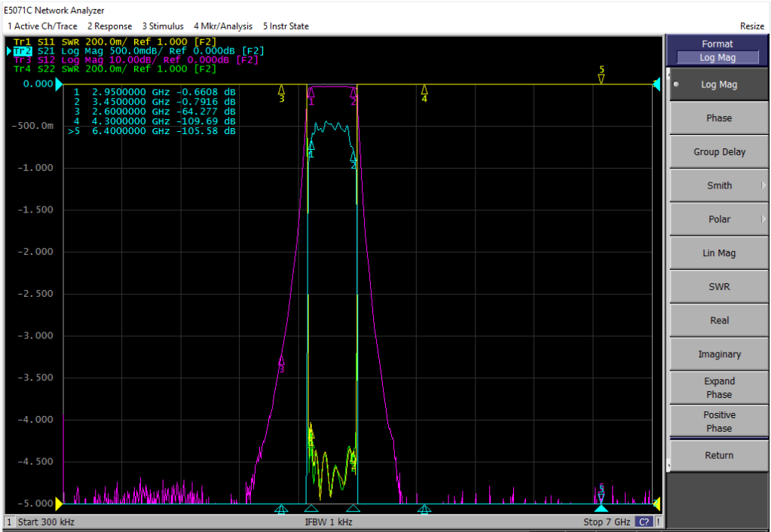This screenshot has height=532, width=771.
Task: Choose Group Delay format
Action: [719, 152]
